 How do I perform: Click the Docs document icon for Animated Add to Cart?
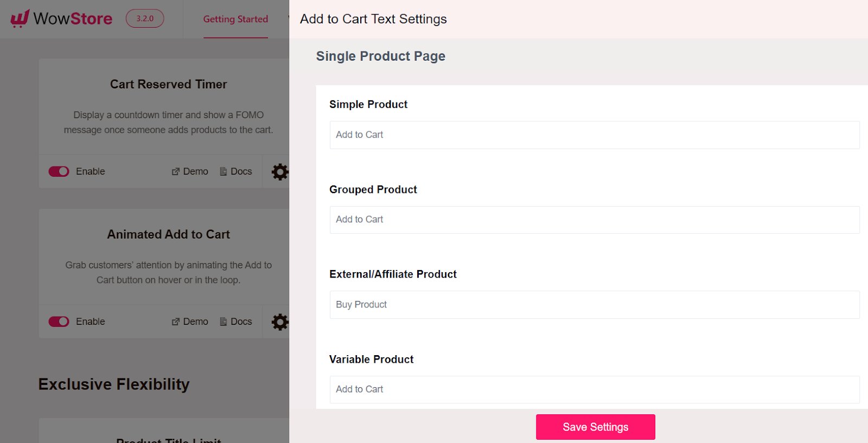click(x=222, y=321)
